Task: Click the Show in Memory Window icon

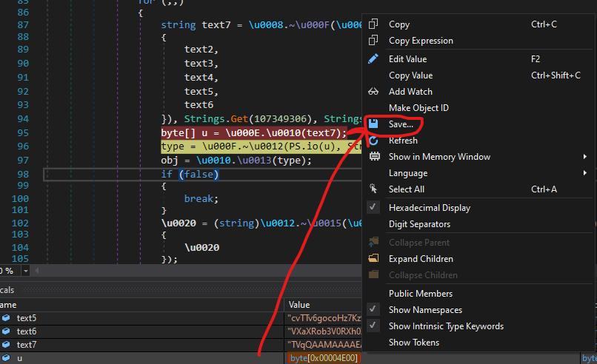Action: click(x=373, y=157)
